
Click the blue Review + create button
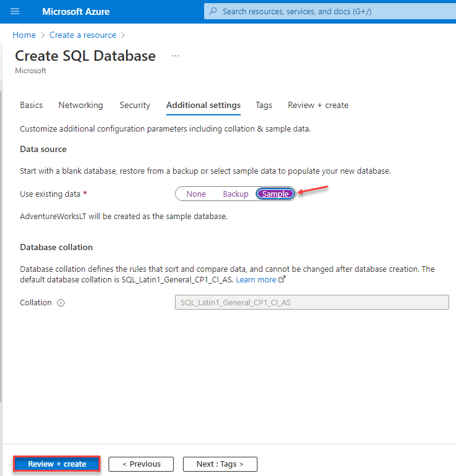point(56,464)
